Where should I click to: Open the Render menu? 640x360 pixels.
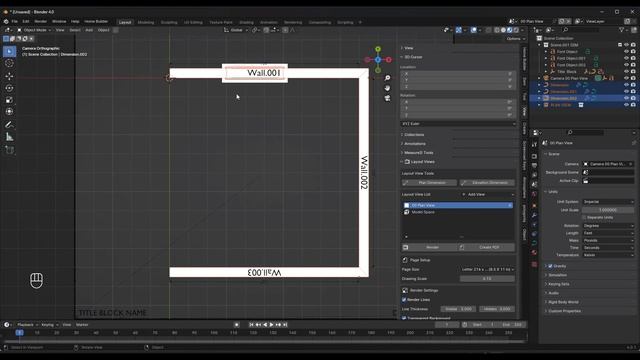(40, 21)
